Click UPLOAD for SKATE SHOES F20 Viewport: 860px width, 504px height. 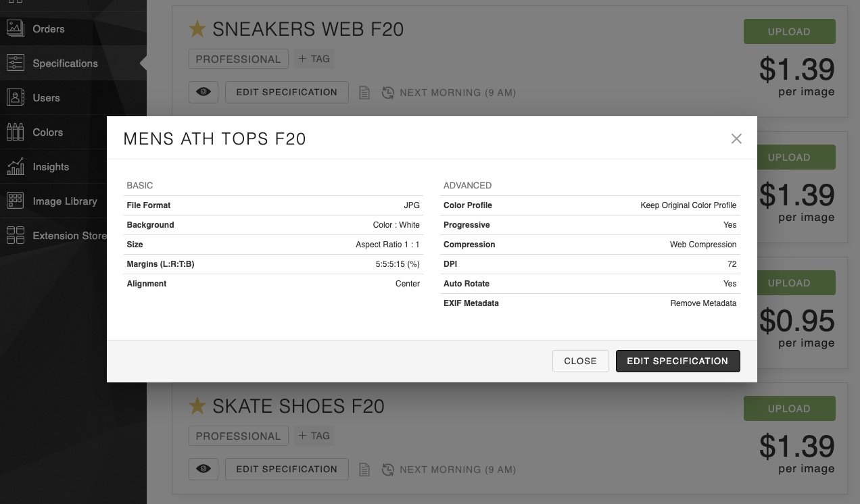[789, 409]
